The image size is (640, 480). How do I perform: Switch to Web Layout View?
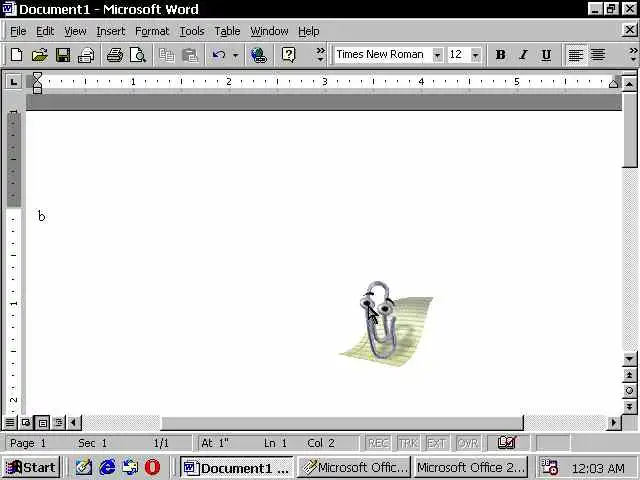[x=26, y=423]
